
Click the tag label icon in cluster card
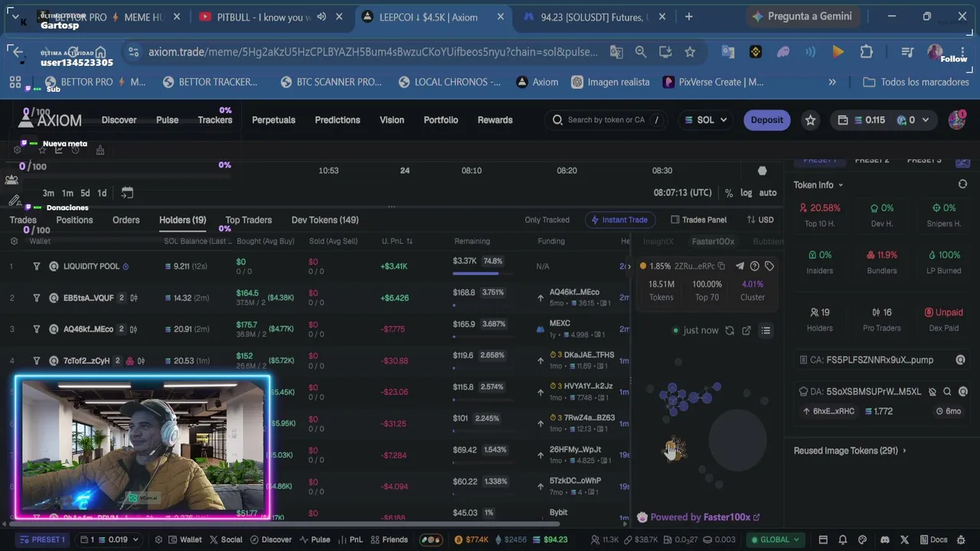(769, 266)
